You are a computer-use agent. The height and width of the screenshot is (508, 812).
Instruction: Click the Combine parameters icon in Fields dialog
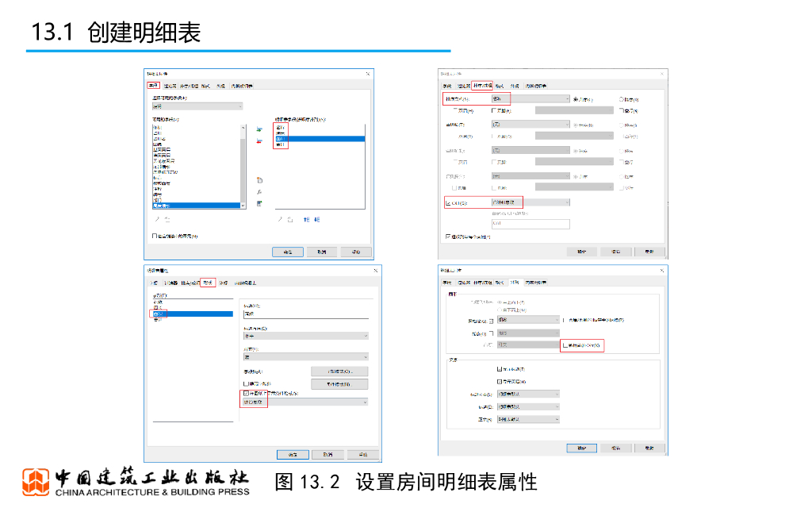point(259,204)
